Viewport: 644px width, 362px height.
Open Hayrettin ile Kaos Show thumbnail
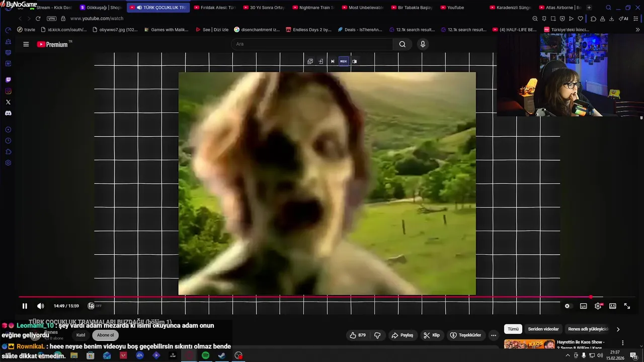coord(529,344)
